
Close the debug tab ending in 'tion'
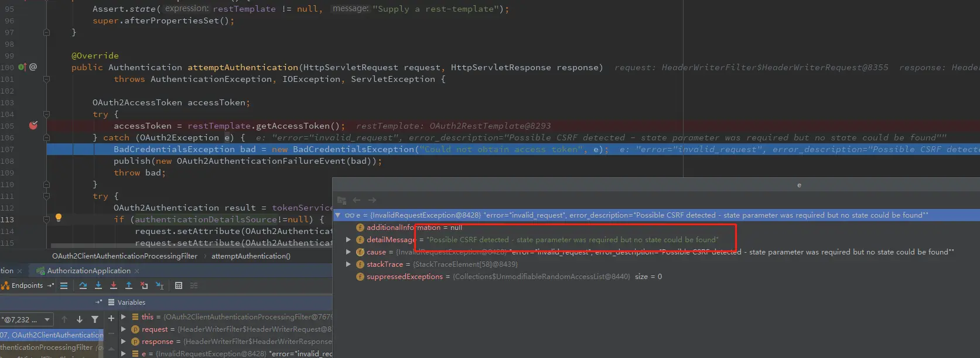(19, 271)
